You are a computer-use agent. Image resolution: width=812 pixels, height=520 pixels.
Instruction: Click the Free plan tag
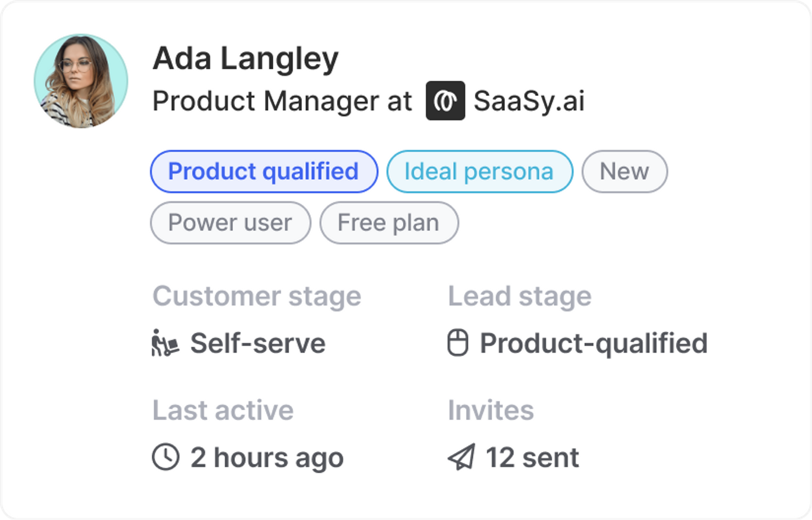point(389,223)
